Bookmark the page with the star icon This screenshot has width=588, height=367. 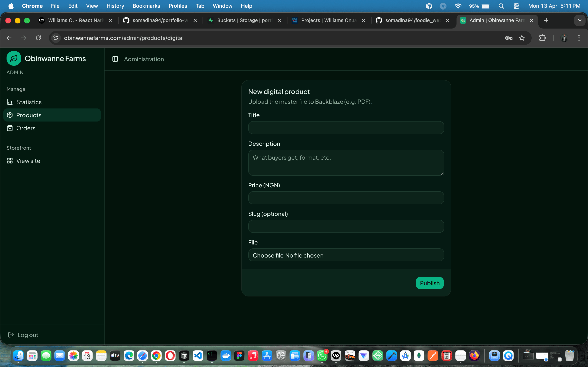(522, 38)
